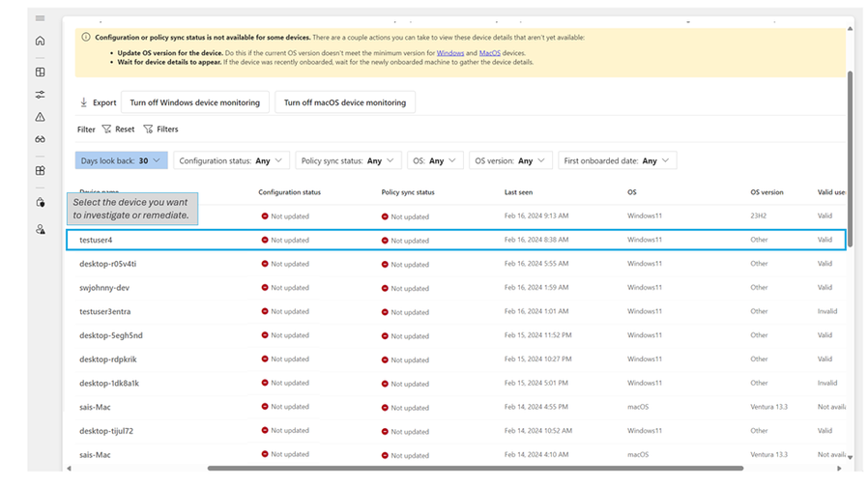Sort by the Last seen column header
This screenshot has height=488, width=868.
[x=518, y=192]
